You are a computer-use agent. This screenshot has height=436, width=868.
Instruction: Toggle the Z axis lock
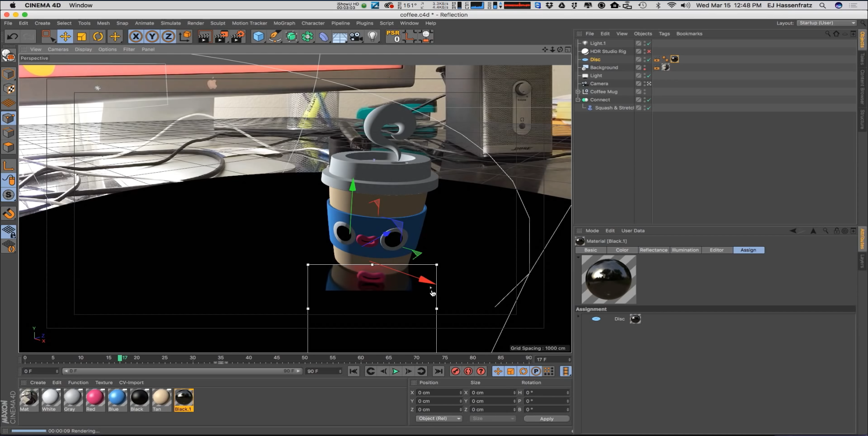click(168, 37)
